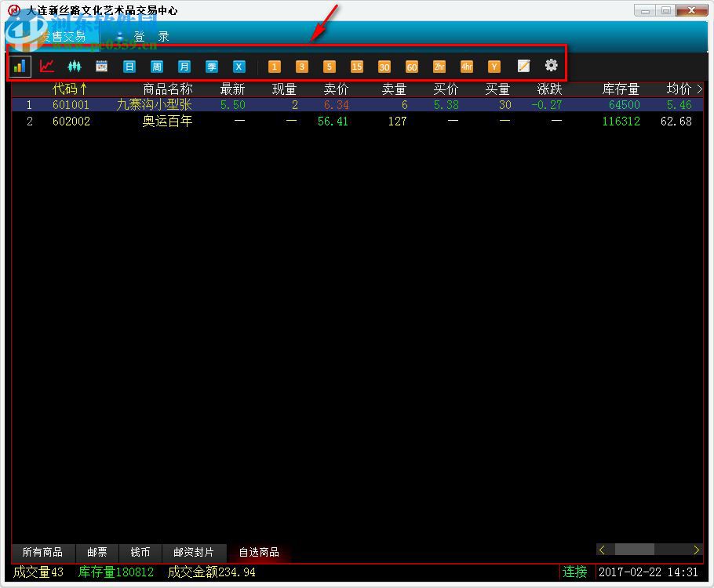Select daily (日) period

tap(129, 67)
